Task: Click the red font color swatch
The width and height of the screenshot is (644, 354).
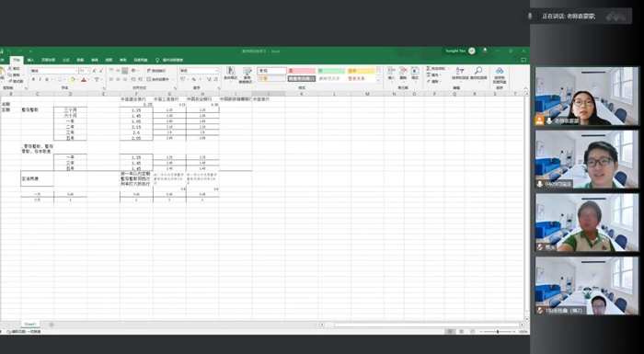Action: 84,80
